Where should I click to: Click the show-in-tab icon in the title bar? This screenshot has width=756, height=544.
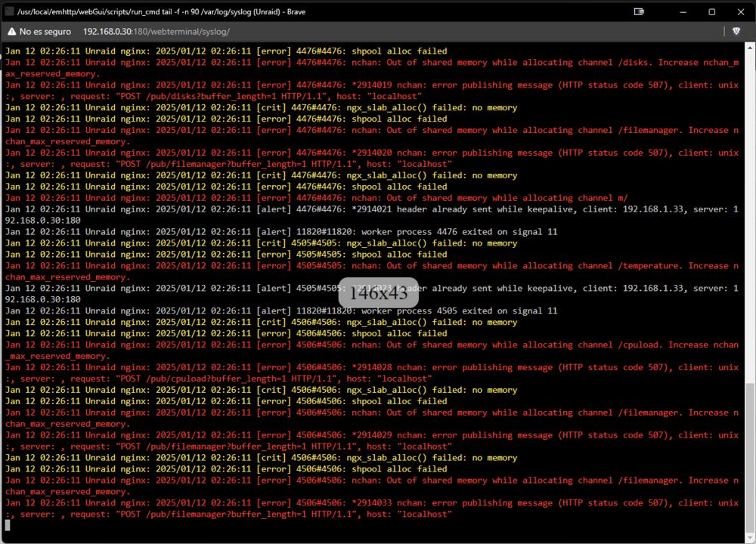click(639, 11)
